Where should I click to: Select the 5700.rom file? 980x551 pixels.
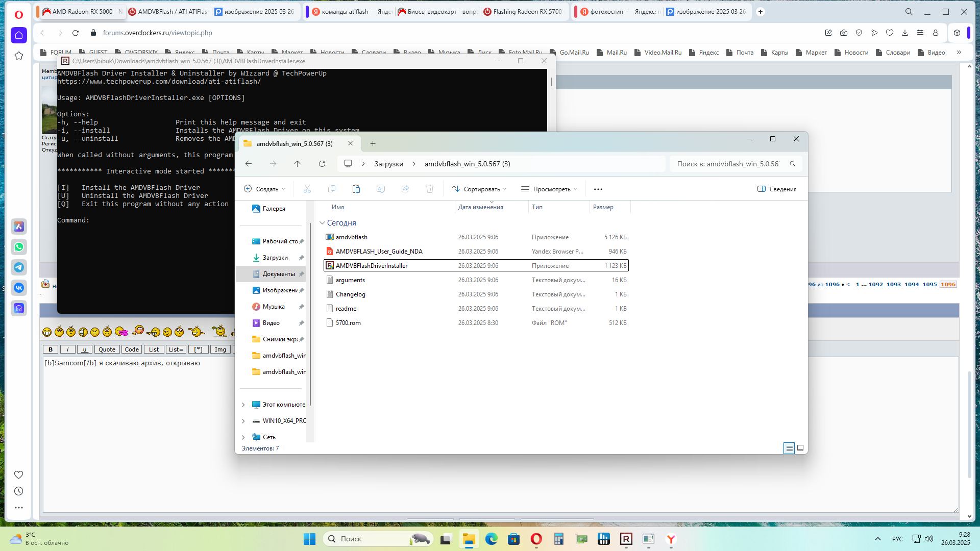tap(348, 323)
